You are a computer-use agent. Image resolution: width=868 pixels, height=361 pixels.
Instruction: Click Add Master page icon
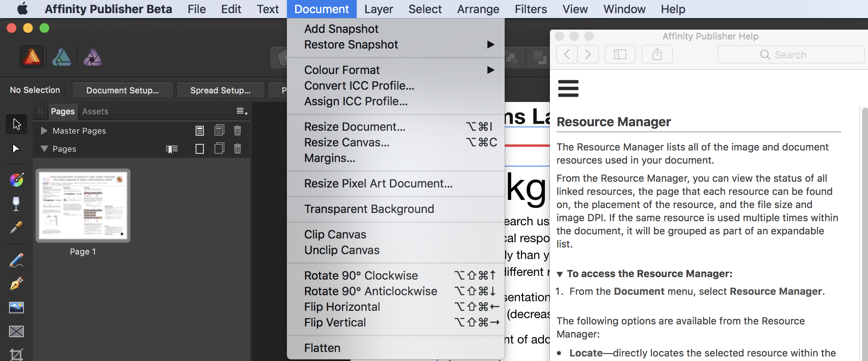200,131
